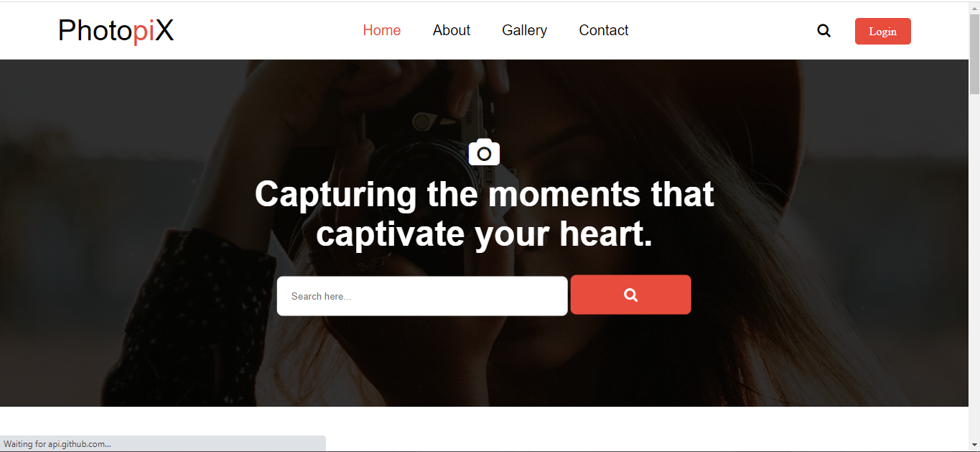Click the red search button beside the search field

(630, 295)
